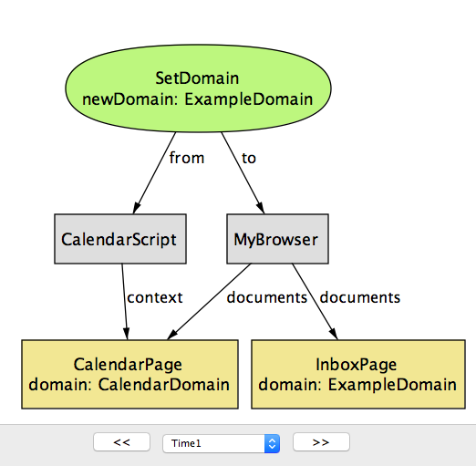Click arrowhead pointing into InboxPage node
476x466 pixels.
tap(334, 334)
